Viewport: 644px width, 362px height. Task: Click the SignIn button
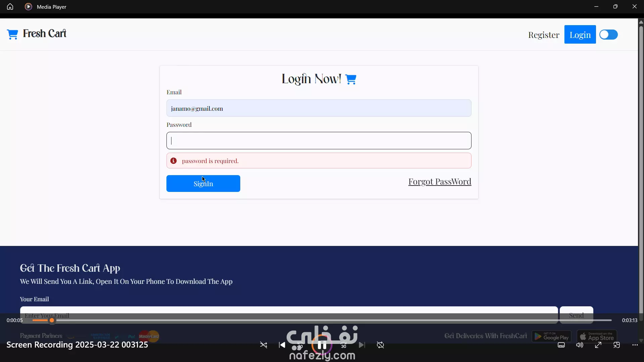[x=203, y=184]
